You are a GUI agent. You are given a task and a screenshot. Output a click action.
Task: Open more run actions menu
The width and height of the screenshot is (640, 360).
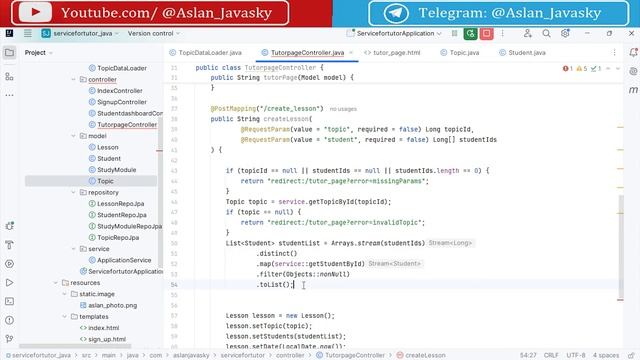pos(503,33)
